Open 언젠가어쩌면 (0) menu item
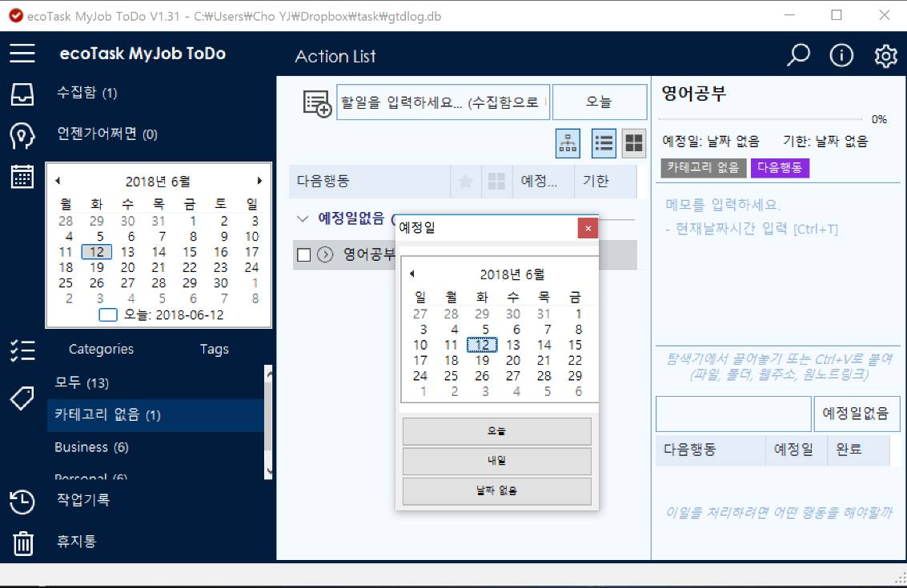Screen dimensions: 907x588 tap(107, 134)
